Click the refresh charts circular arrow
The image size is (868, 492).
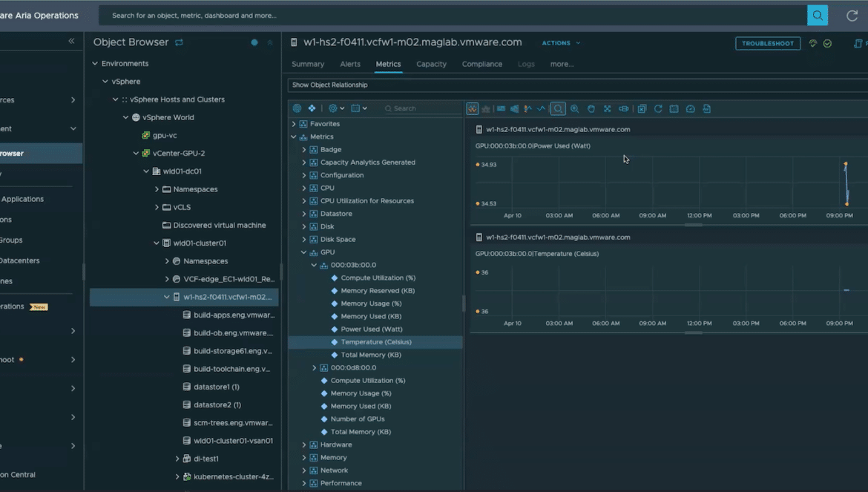(x=658, y=109)
